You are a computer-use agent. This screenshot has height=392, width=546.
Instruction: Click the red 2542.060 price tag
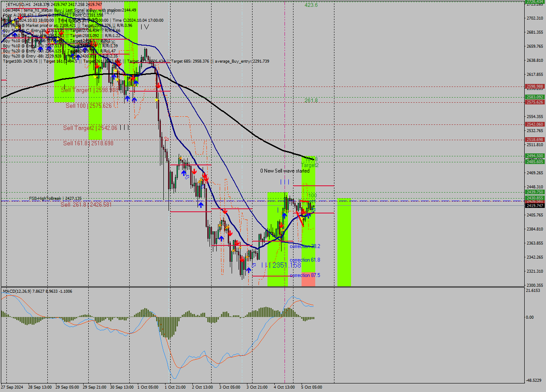[x=535, y=124]
